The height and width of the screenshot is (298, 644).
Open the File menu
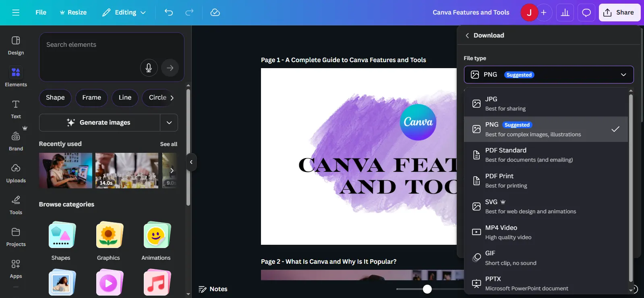(41, 13)
